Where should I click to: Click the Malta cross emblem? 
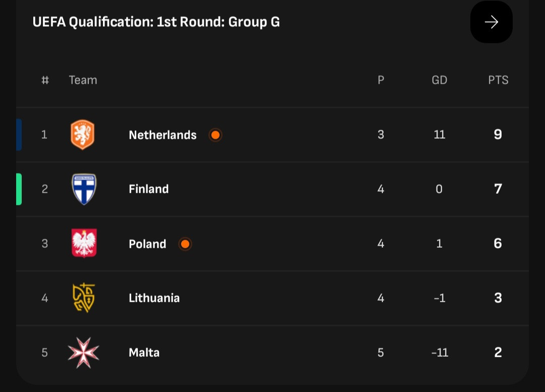(x=83, y=352)
